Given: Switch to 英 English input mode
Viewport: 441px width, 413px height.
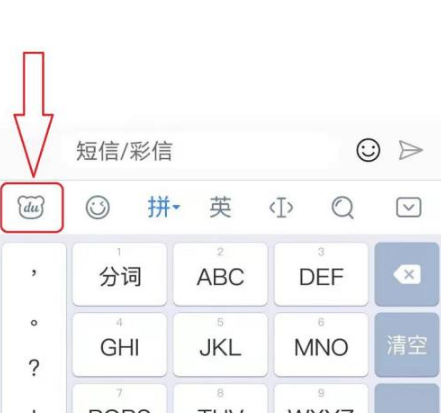Looking at the screenshot, I should tap(220, 207).
